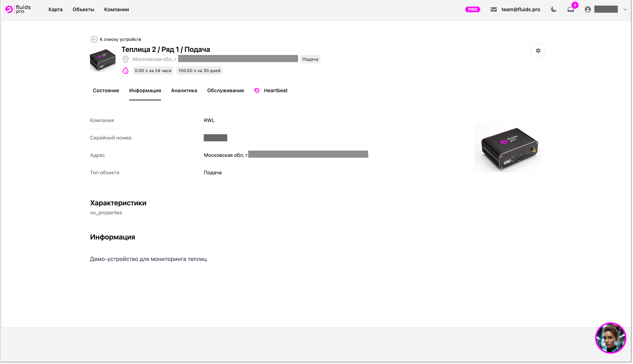Click the pink water drop icon
The image size is (633, 364).
125,71
